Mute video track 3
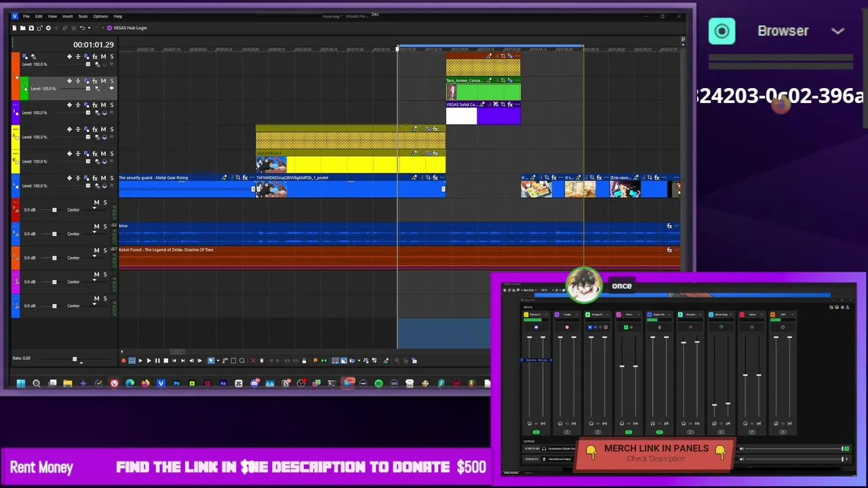Screen dimensions: 868x488 pyautogui.click(x=103, y=105)
